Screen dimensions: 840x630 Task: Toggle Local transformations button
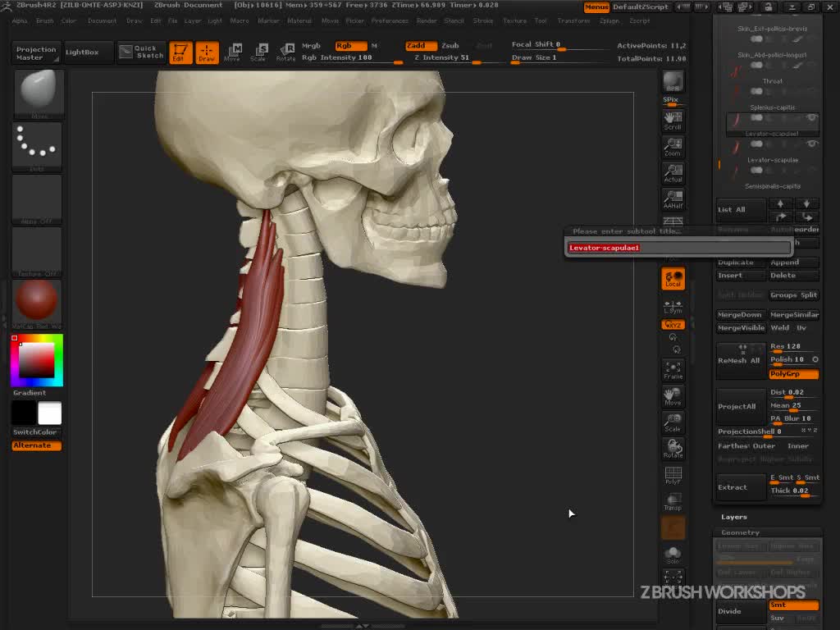tap(673, 278)
